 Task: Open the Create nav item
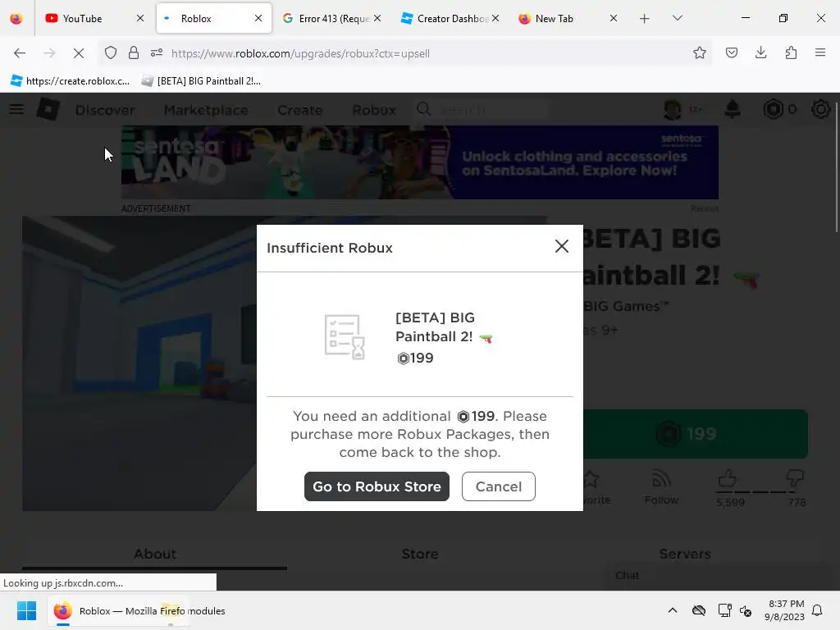point(299,110)
